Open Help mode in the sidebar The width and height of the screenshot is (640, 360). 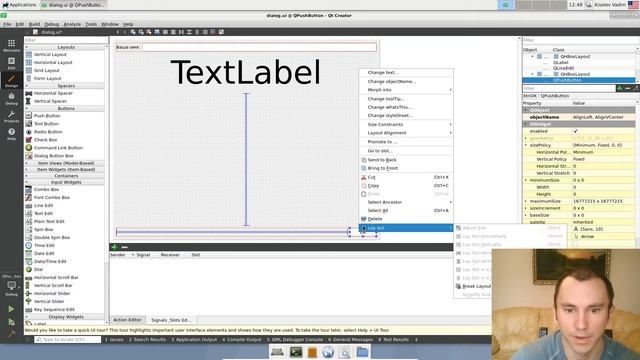pos(11,134)
